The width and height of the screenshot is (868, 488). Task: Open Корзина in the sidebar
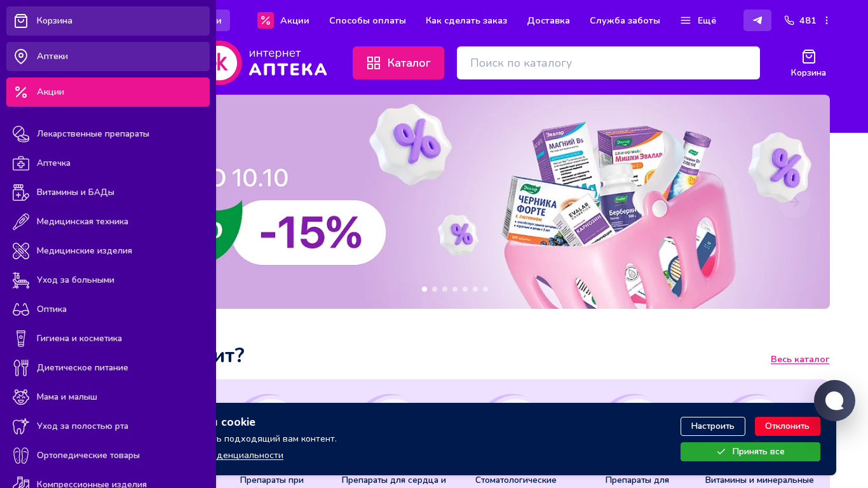(x=108, y=21)
